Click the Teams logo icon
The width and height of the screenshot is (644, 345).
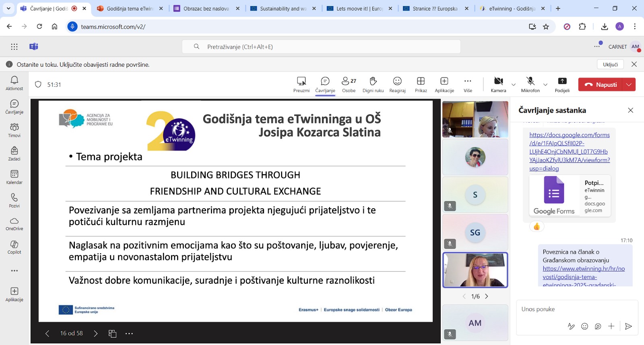pyautogui.click(x=34, y=47)
